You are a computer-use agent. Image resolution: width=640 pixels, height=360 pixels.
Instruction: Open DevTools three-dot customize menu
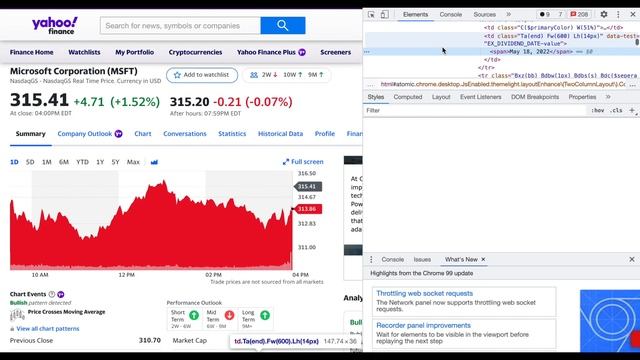[618, 14]
